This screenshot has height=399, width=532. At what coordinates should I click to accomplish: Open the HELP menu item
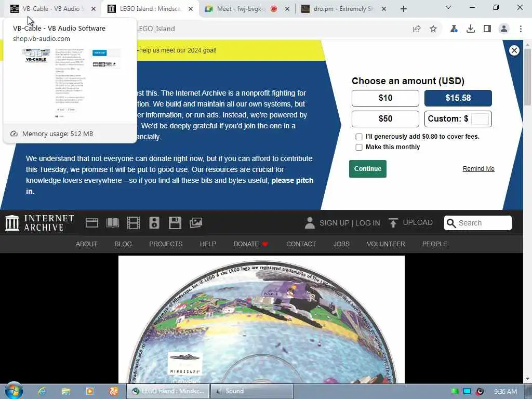208,244
